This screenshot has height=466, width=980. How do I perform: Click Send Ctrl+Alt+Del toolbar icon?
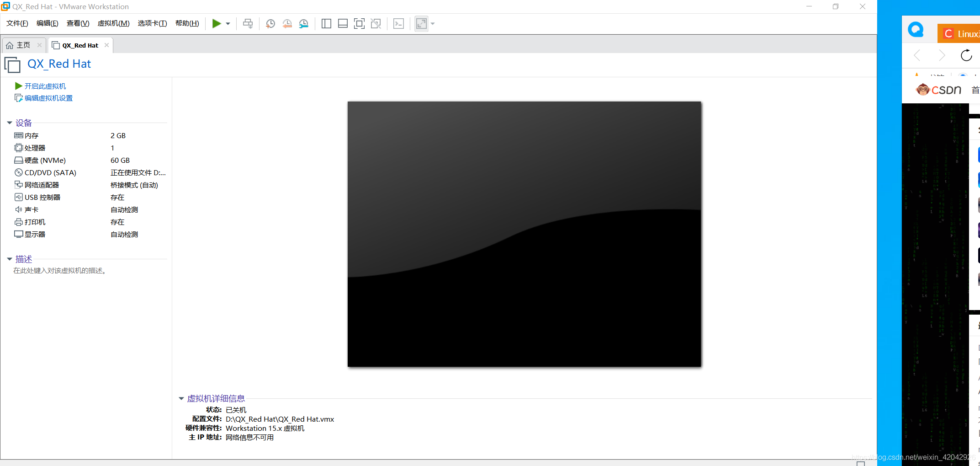[248, 23]
